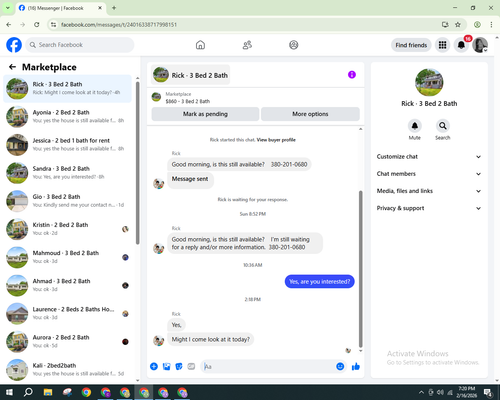This screenshot has width=500, height=400.
Task: Open File Explorer from the taskbar
Action: tap(48, 392)
